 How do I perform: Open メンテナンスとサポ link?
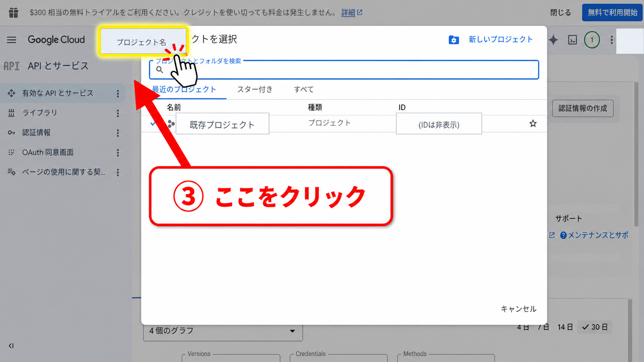coord(598,235)
